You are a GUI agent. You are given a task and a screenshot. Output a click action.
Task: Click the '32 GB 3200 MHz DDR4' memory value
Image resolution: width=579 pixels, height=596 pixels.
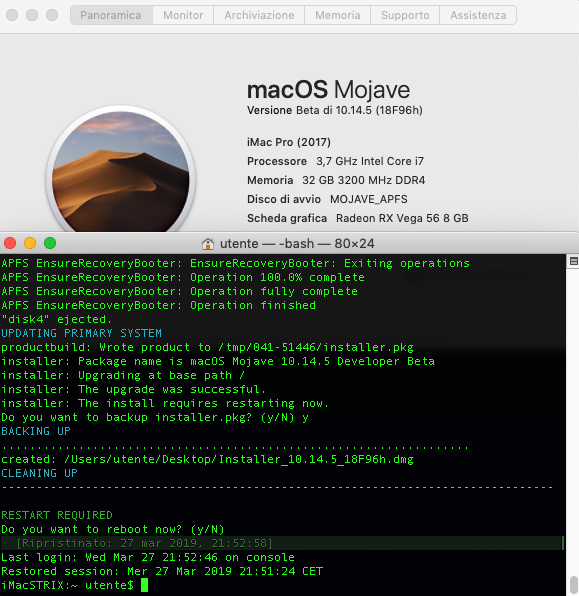tap(363, 180)
